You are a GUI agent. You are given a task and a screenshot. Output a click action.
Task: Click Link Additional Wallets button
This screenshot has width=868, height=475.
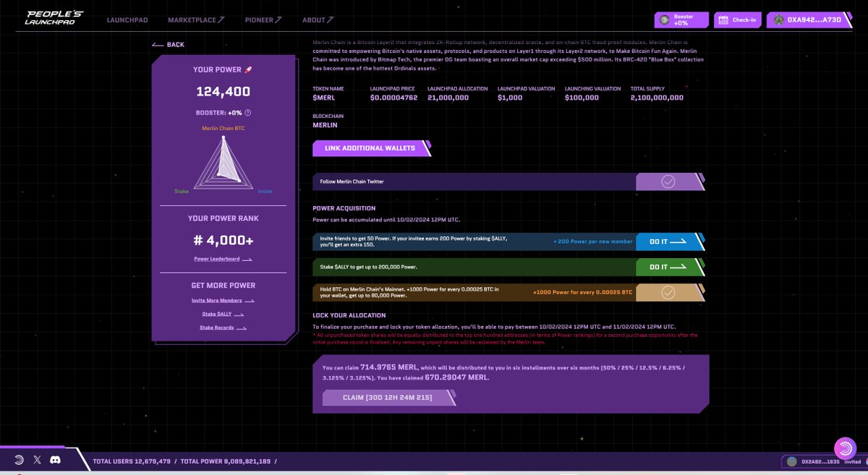pyautogui.click(x=370, y=148)
